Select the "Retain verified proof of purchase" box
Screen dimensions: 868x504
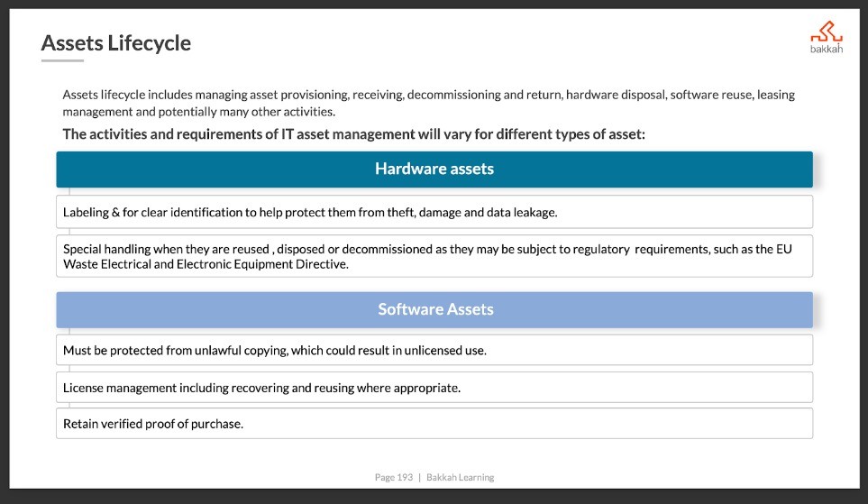[x=434, y=424]
